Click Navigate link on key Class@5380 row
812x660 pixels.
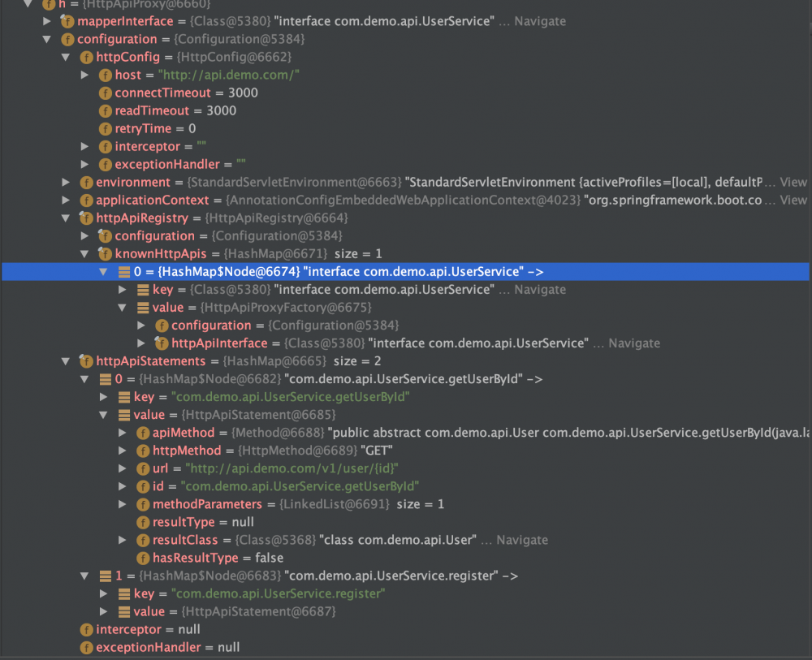(x=540, y=290)
